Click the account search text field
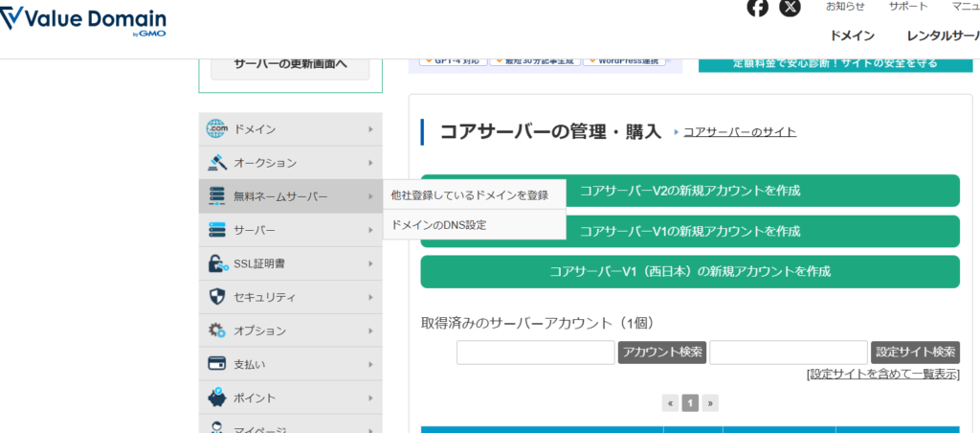Screen dimensions: 980x433 (535, 353)
